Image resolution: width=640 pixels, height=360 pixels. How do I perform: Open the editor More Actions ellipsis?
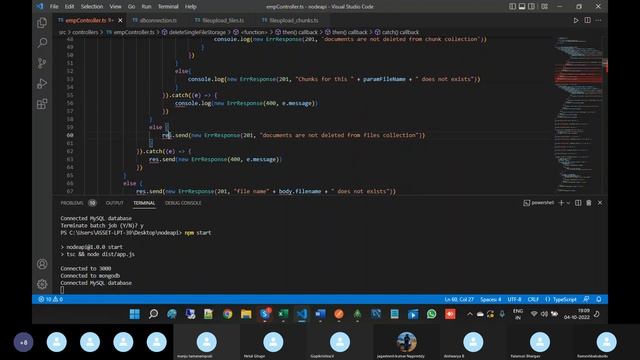[598, 20]
